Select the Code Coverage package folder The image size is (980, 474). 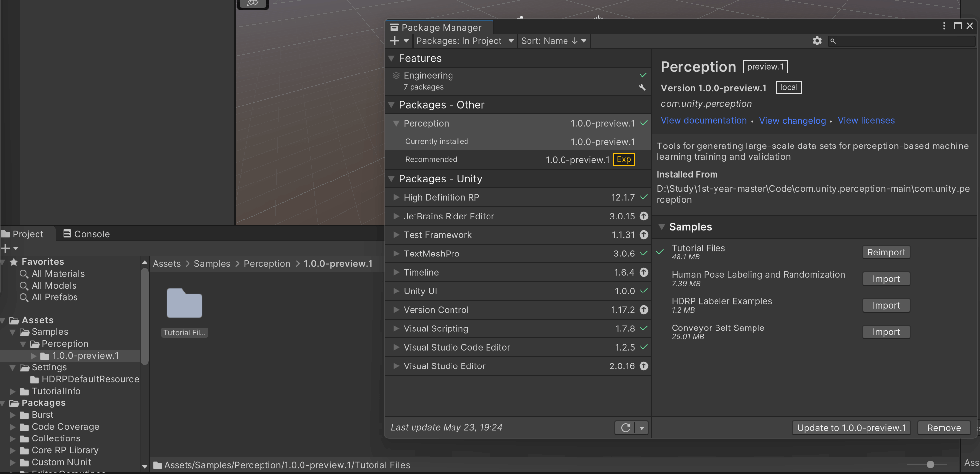65,427
